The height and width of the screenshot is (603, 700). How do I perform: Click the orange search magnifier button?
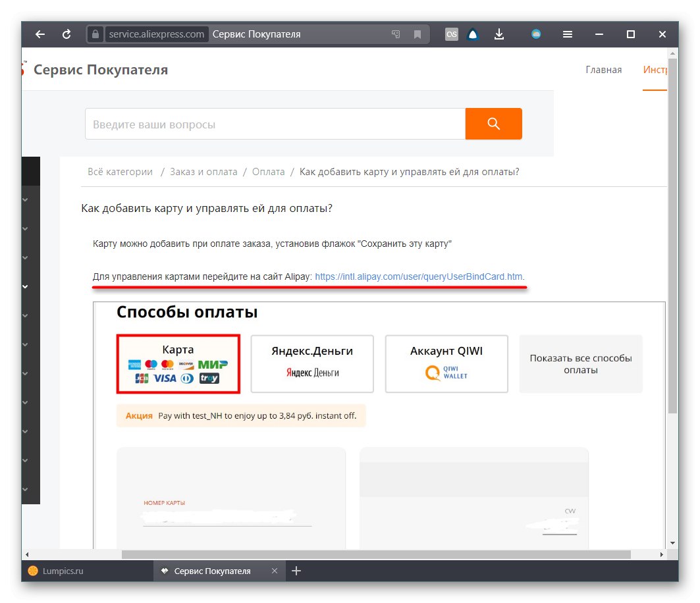coord(493,124)
